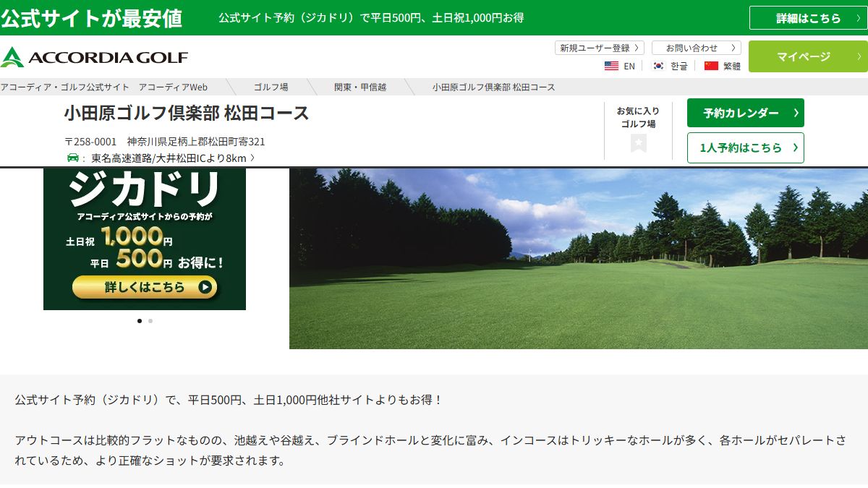This screenshot has height=488, width=868.
Task: Add course to favorites with star icon
Action: point(638,143)
